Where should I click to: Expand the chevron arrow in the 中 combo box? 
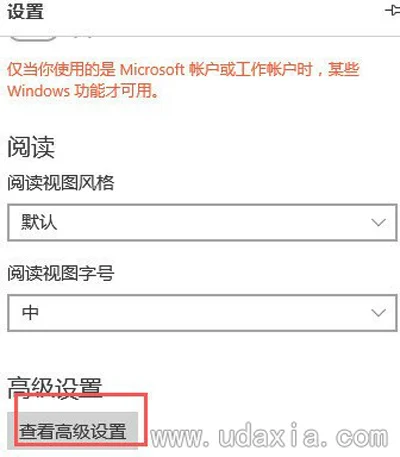click(x=378, y=313)
